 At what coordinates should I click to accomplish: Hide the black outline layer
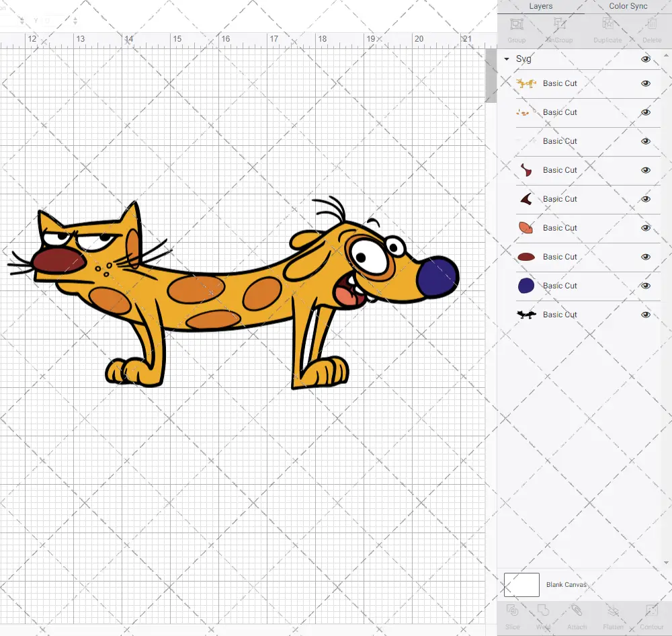pyautogui.click(x=645, y=315)
